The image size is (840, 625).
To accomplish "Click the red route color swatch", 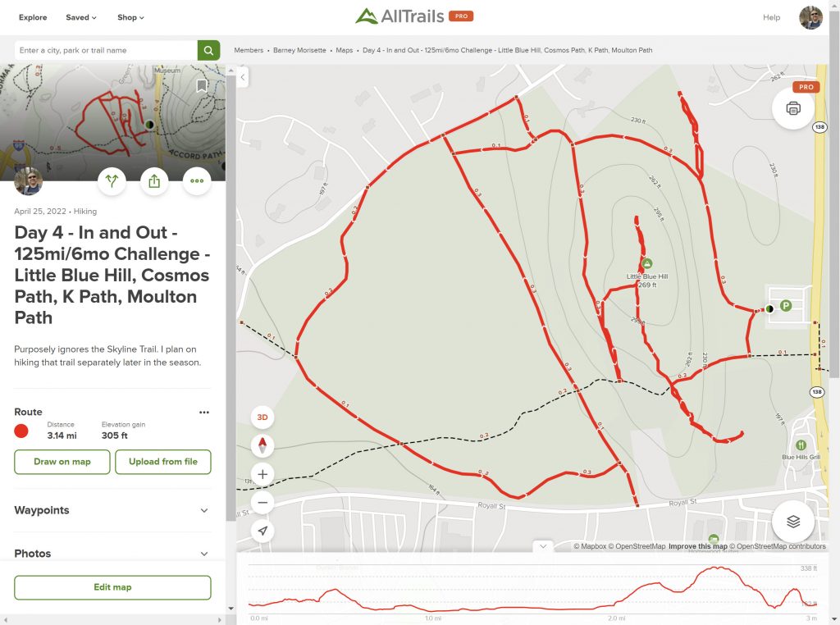I will 21,431.
